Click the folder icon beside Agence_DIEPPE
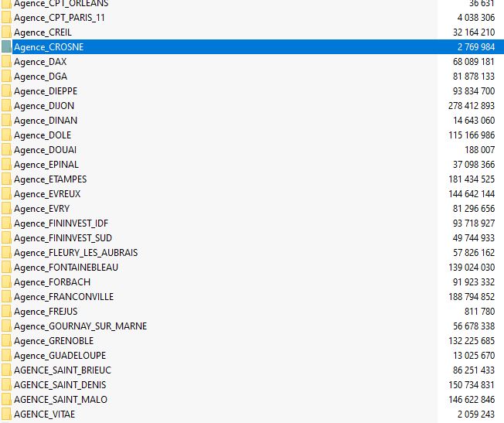The image size is (504, 423). coord(6,91)
